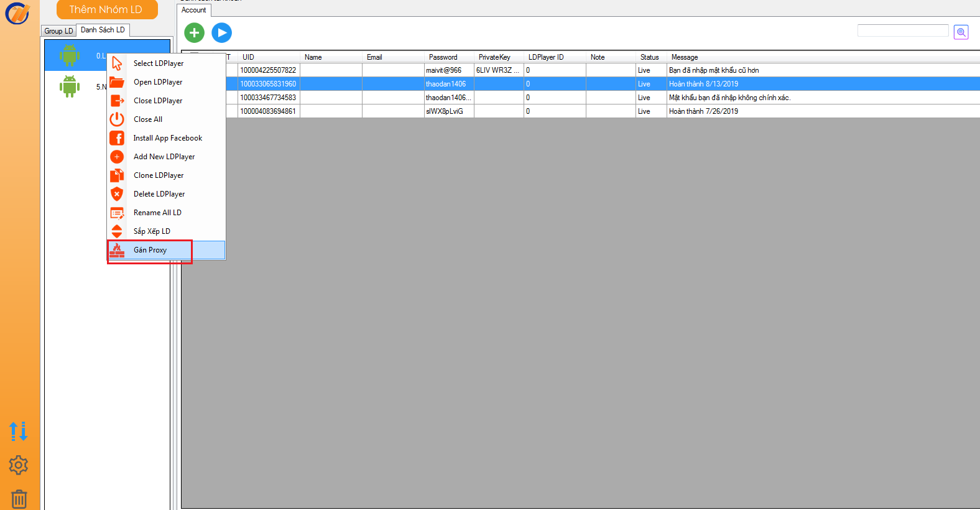Choose Install App Facebook menu entry
This screenshot has width=980, height=510.
click(x=167, y=138)
